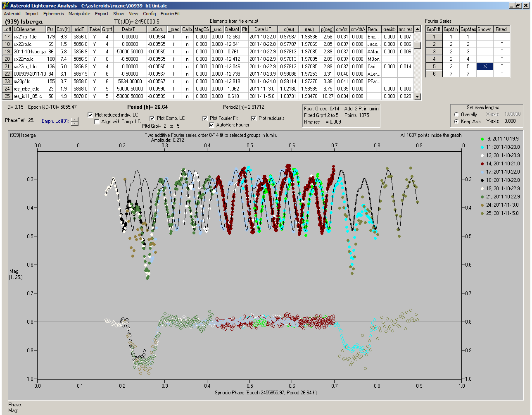Select lightcurve file res_is11_05.lc

click(28, 96)
